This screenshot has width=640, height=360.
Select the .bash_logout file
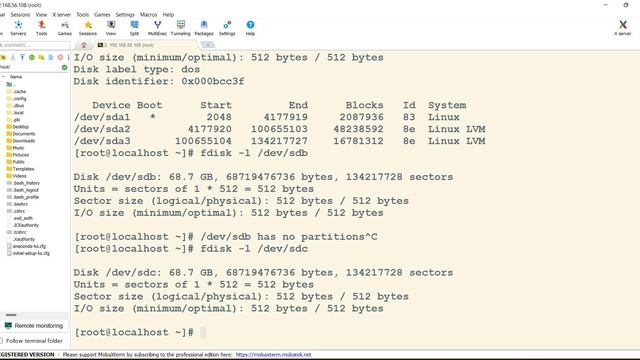pyautogui.click(x=23, y=190)
